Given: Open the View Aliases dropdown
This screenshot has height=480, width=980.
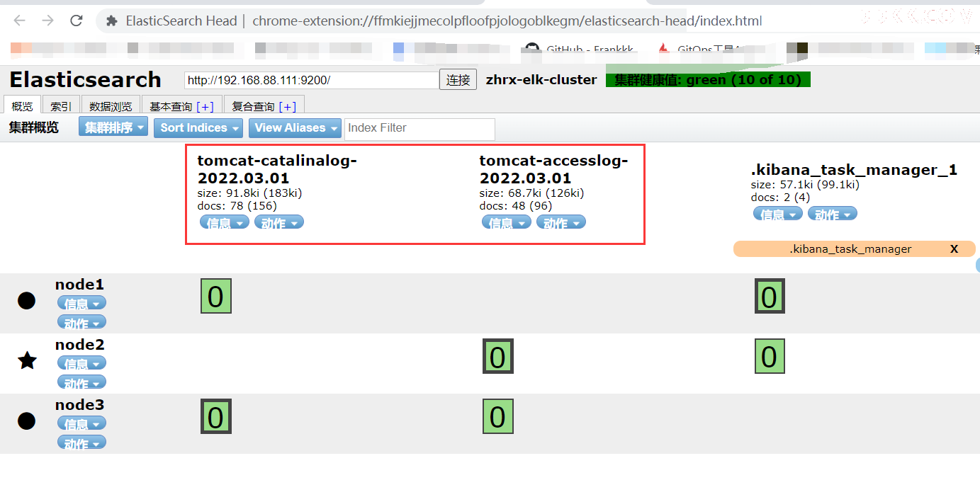Looking at the screenshot, I should (295, 127).
